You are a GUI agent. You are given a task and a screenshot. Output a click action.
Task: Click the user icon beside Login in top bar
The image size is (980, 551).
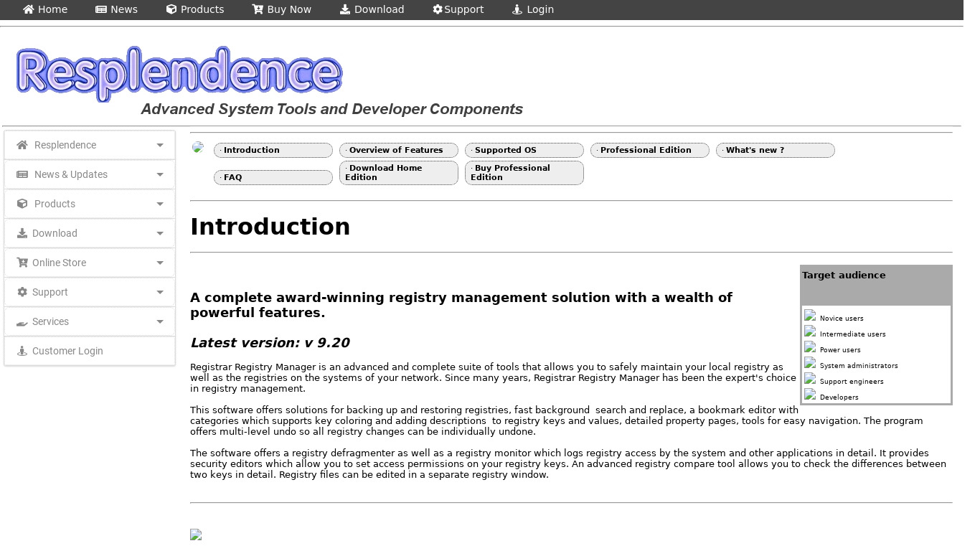click(517, 9)
